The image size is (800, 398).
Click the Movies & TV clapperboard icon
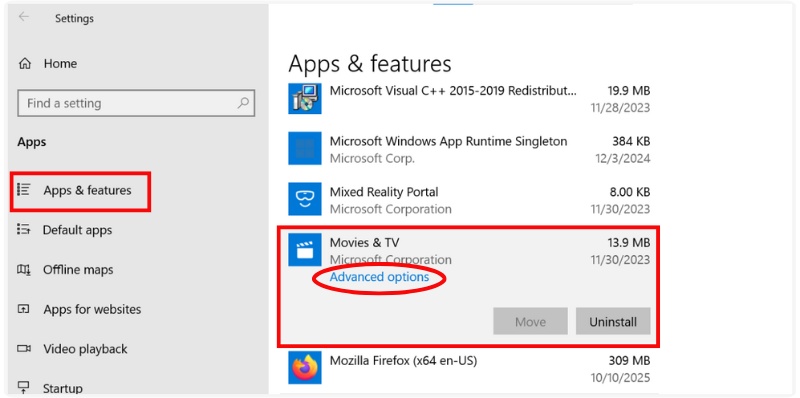pos(305,250)
